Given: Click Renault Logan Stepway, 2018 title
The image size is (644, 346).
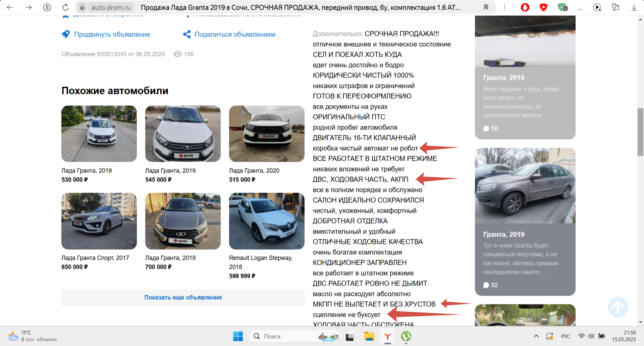Looking at the screenshot, I should [x=261, y=262].
